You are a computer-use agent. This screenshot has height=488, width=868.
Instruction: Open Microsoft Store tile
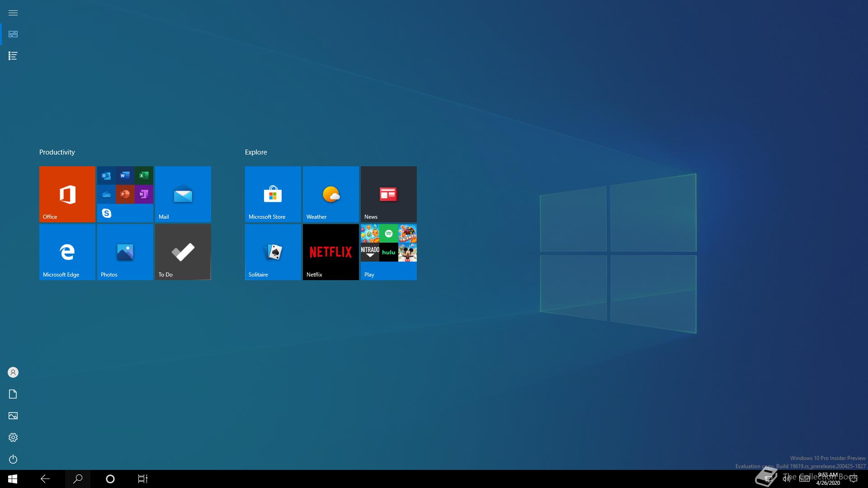pyautogui.click(x=273, y=194)
